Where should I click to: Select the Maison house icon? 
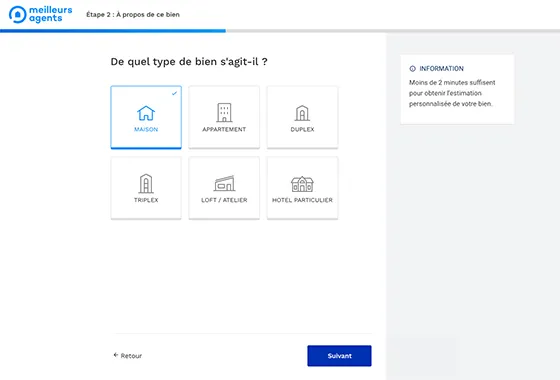146,113
